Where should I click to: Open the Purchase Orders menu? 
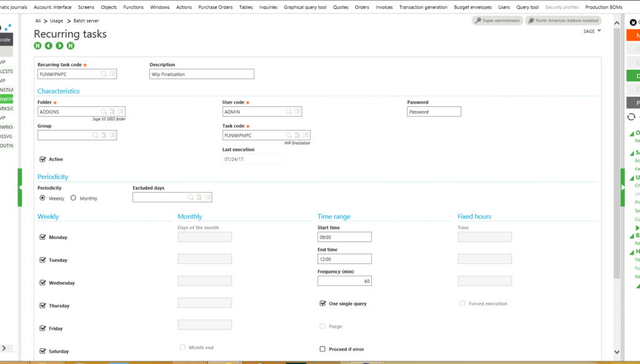coord(215,7)
